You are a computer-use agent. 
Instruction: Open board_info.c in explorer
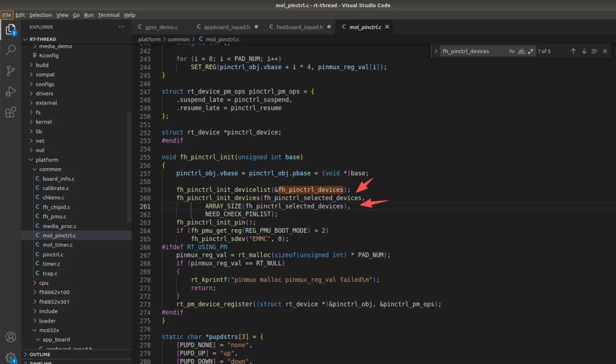click(x=59, y=178)
